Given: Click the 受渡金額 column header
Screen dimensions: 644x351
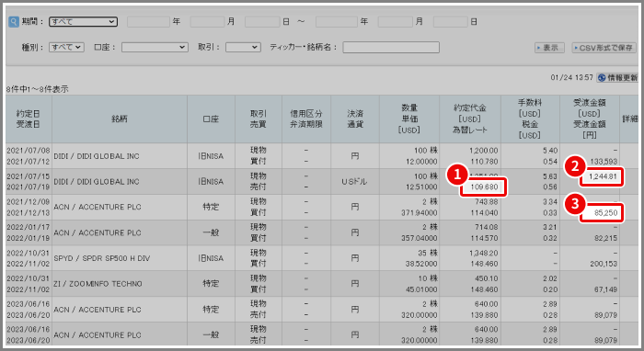Looking at the screenshot, I should click(590, 119).
